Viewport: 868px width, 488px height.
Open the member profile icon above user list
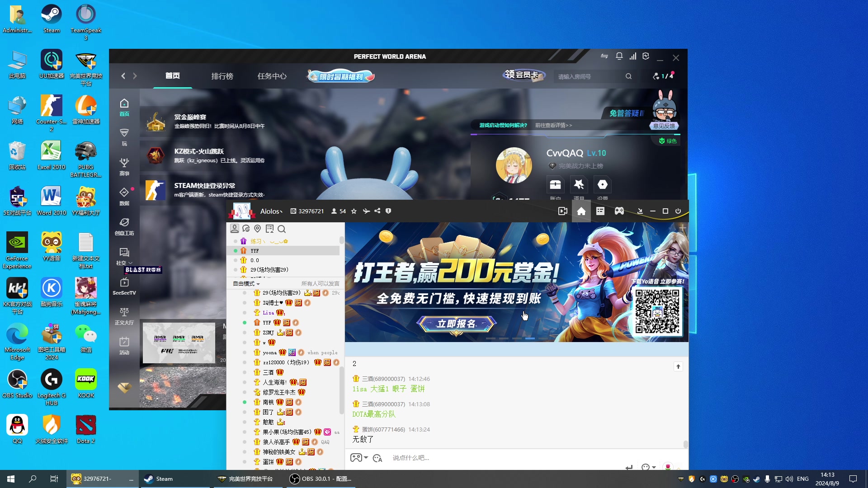[x=235, y=229]
